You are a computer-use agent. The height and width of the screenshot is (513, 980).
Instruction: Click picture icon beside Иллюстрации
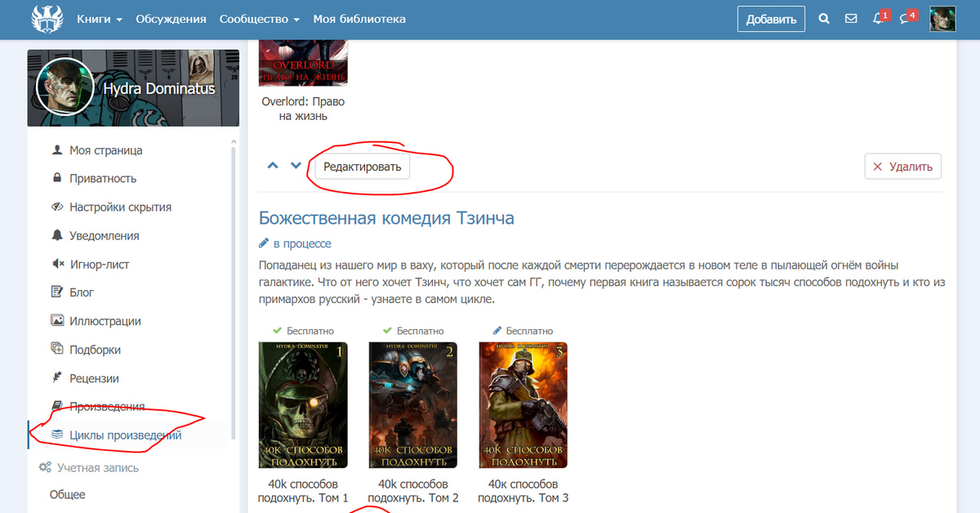point(57,321)
